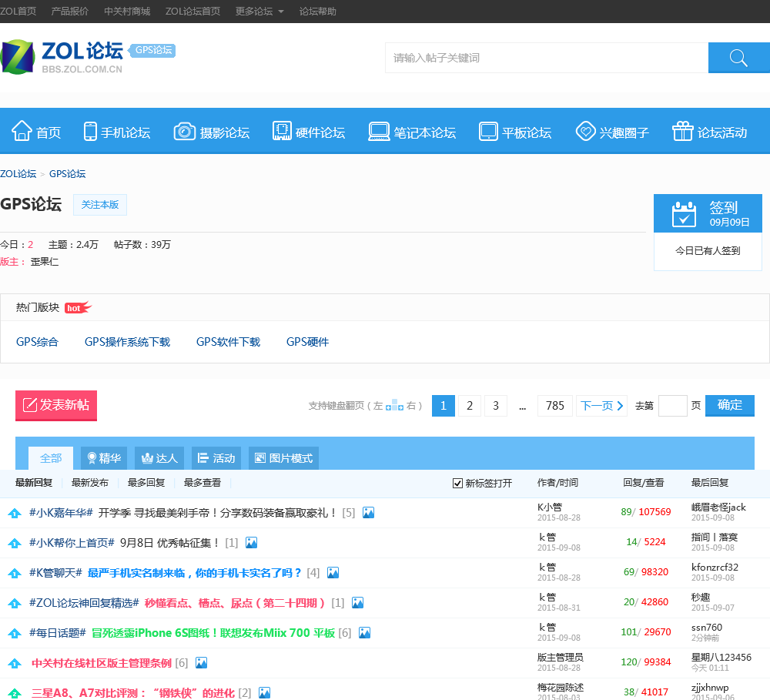Open 中关村商城 in top bar
770x700 pixels.
pyautogui.click(x=127, y=12)
